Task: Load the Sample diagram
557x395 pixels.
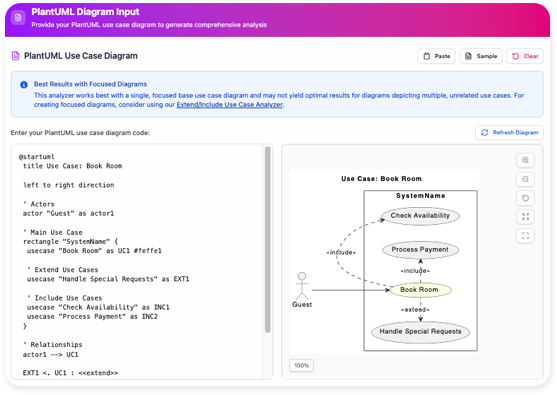Action: click(481, 56)
